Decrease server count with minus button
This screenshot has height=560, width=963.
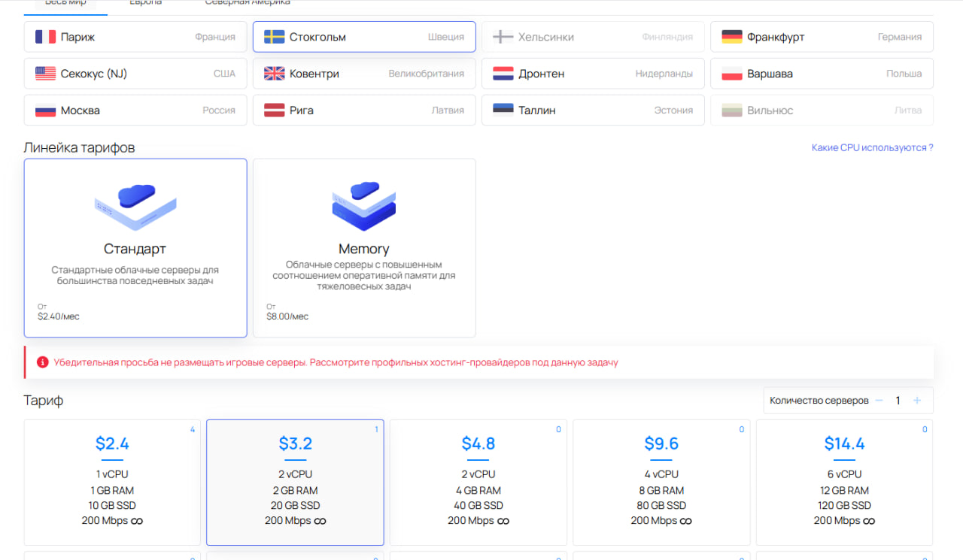879,401
